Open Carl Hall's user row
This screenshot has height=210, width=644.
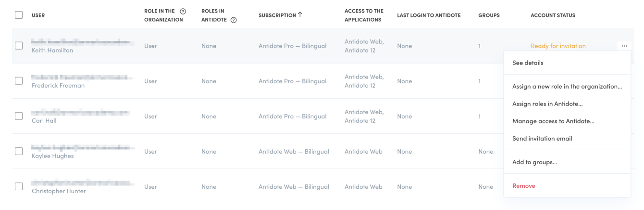[x=44, y=120]
